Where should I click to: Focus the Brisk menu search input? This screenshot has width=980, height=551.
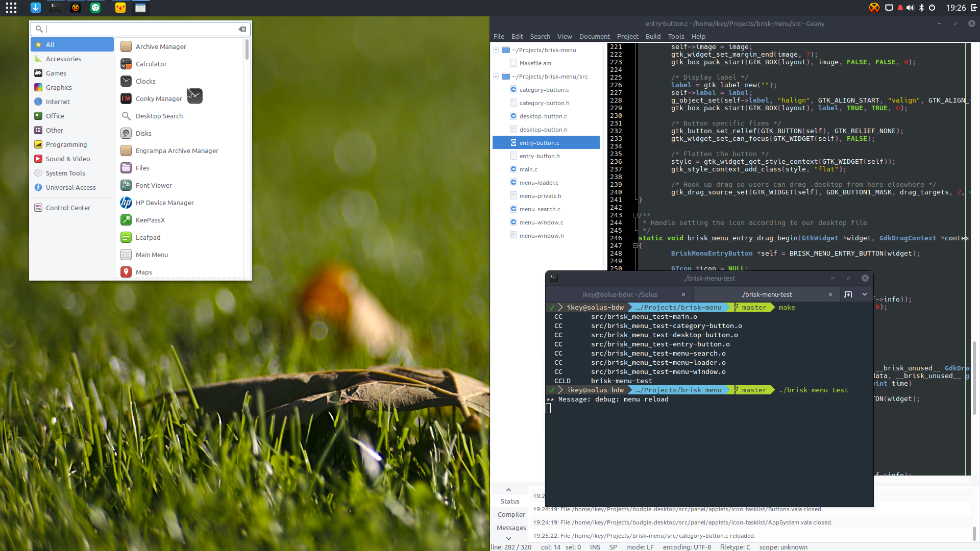click(x=140, y=29)
